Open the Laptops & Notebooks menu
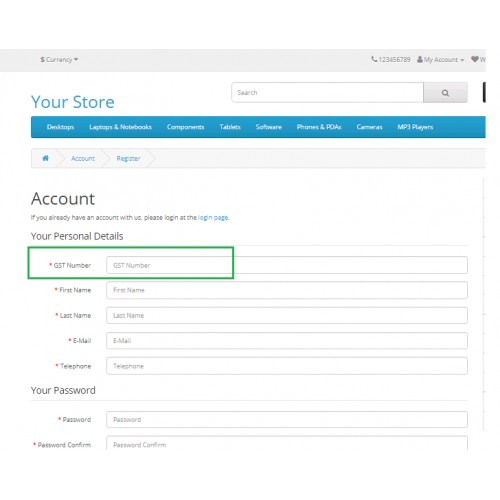The height and width of the screenshot is (500, 500). tap(120, 127)
